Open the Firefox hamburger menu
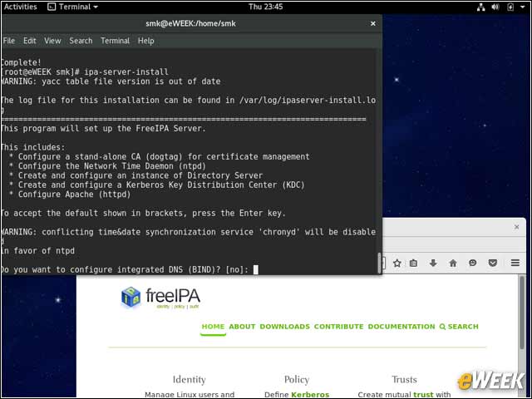 click(x=515, y=263)
